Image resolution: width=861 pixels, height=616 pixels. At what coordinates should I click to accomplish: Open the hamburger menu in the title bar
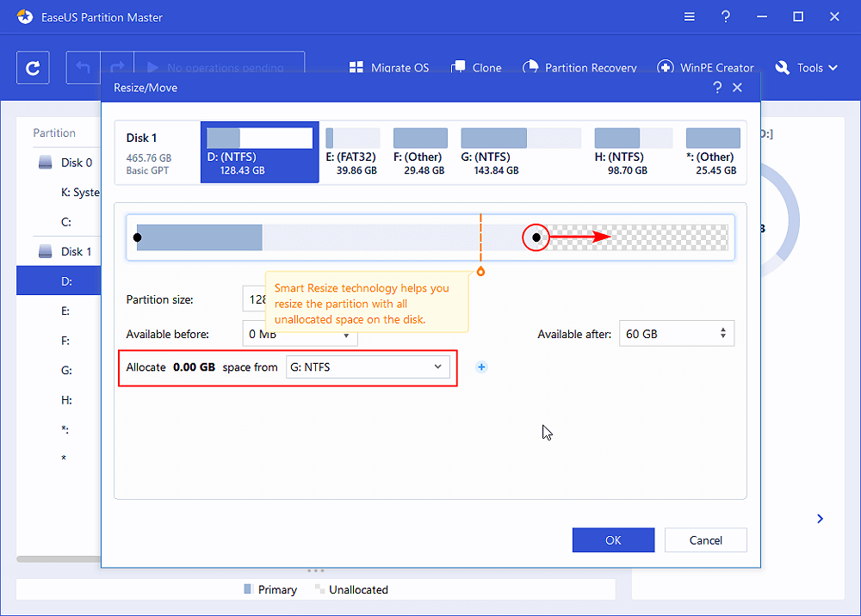click(689, 16)
